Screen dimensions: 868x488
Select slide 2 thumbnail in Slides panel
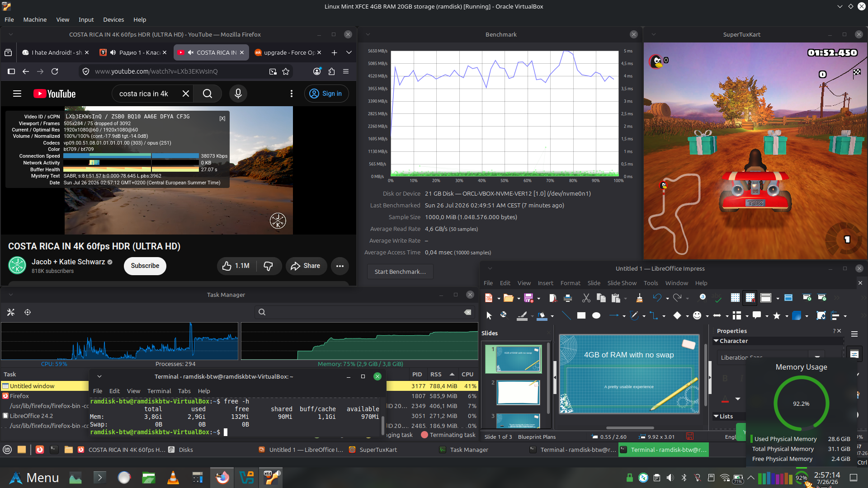pos(518,392)
